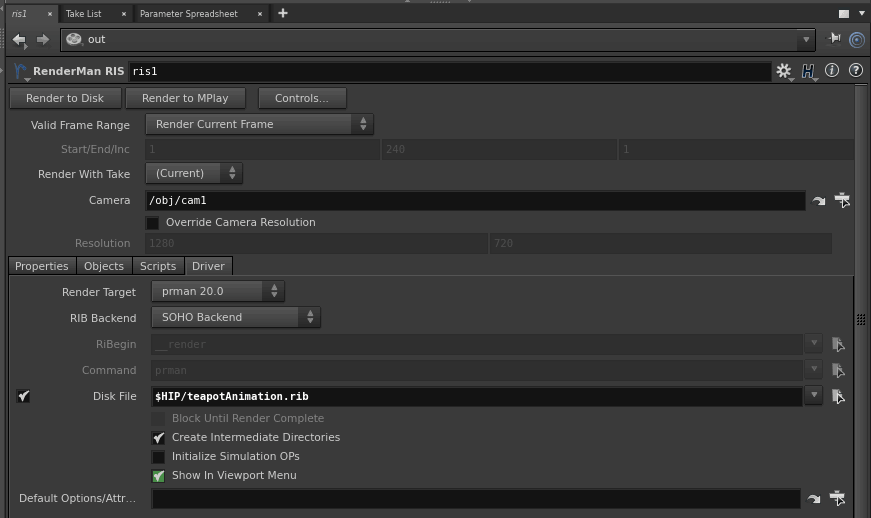Click the Resolution 720 height field
This screenshot has height=518, width=871.
pyautogui.click(x=660, y=243)
